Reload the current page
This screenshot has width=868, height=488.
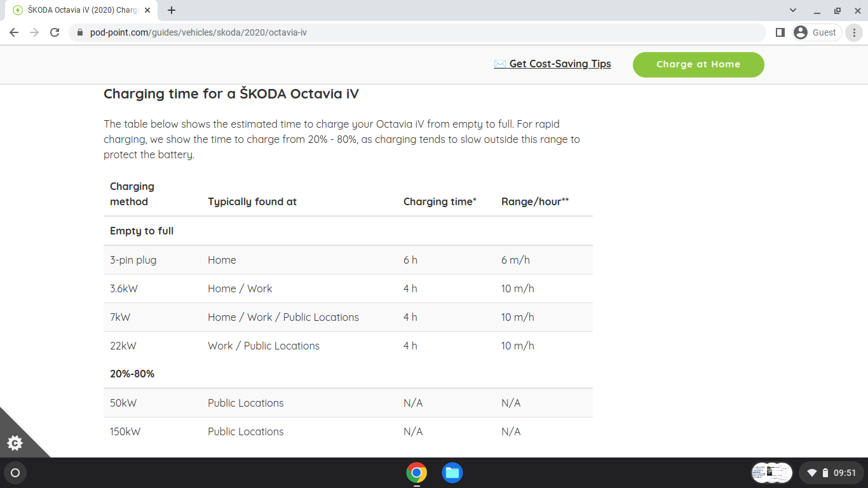pos(55,32)
